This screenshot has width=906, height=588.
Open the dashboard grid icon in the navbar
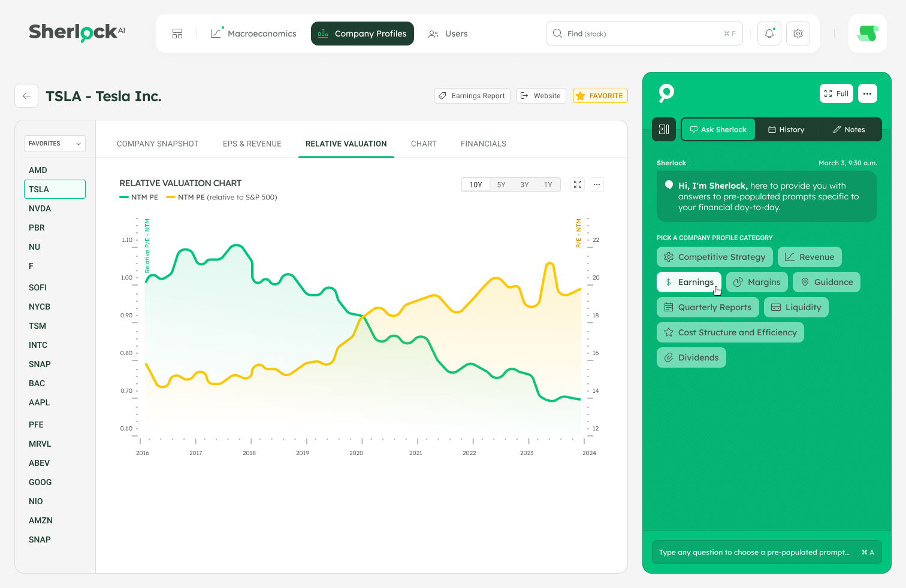(177, 34)
